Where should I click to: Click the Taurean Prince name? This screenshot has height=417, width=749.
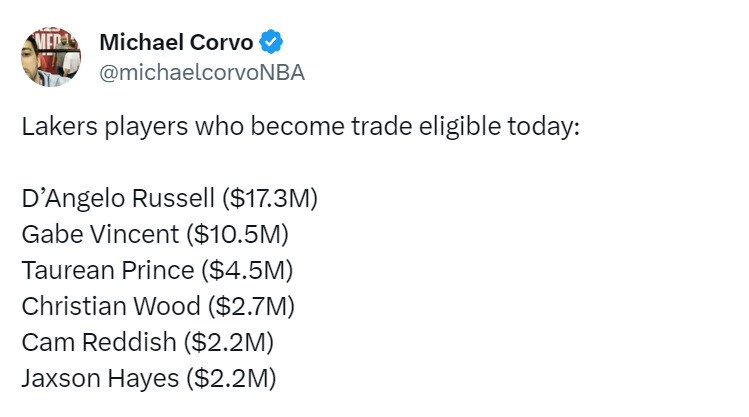(x=108, y=270)
